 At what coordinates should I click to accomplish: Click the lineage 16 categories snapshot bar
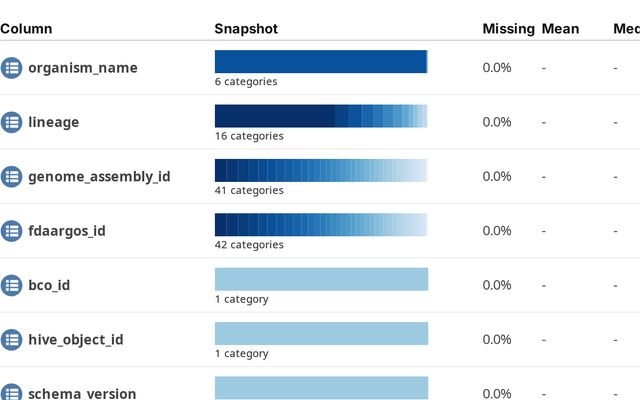tap(321, 116)
